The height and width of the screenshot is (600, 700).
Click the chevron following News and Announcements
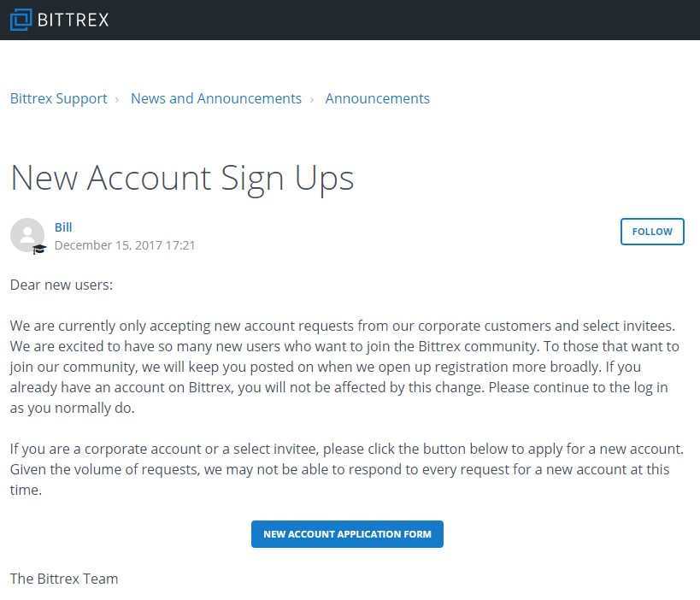point(312,98)
